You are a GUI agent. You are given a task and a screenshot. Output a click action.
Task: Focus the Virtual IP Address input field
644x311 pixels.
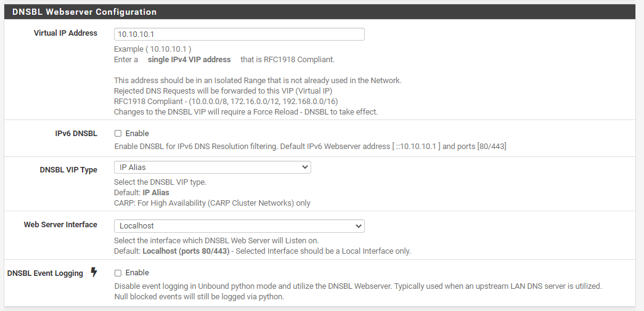click(239, 34)
